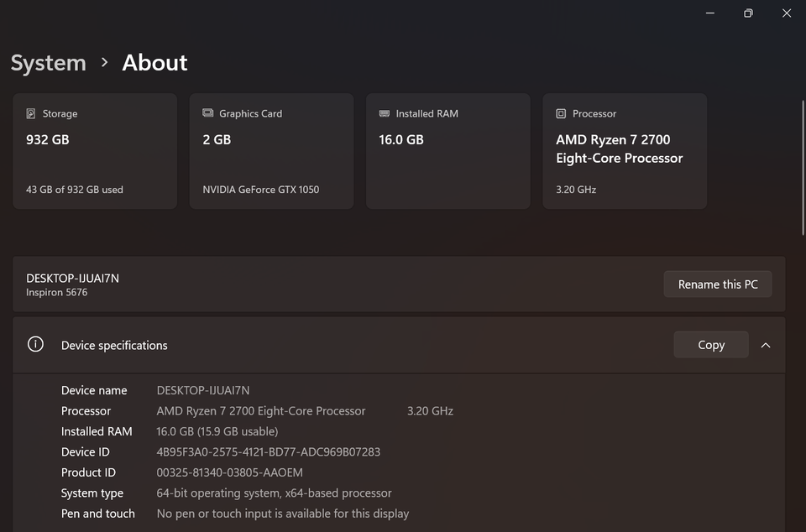Open the 932 GB storage card
Image resolution: width=806 pixels, height=532 pixels.
(x=95, y=151)
